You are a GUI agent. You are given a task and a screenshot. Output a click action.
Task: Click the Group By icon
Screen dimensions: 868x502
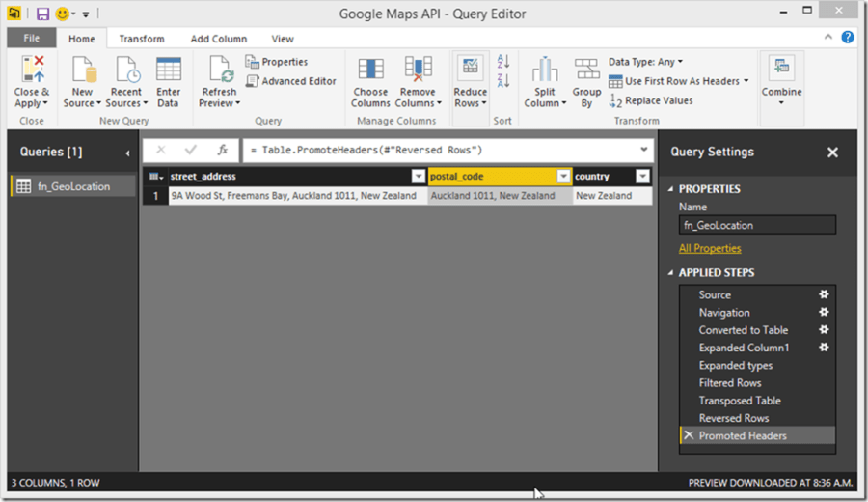586,70
